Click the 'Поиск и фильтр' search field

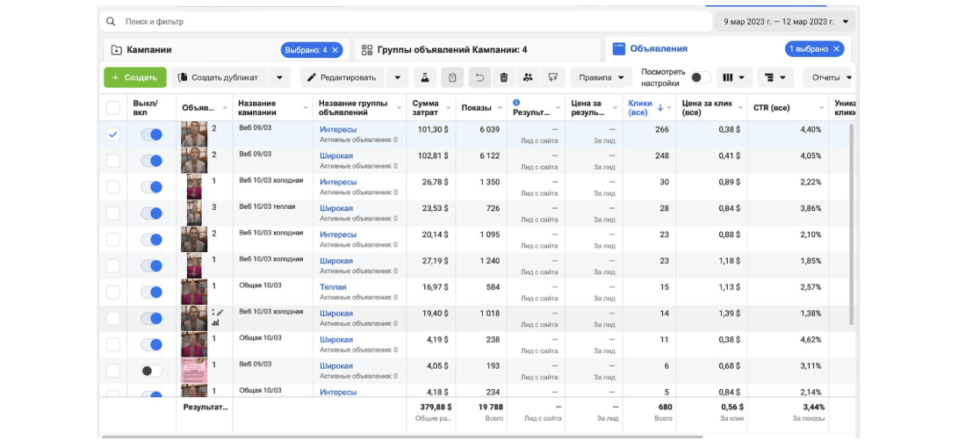(x=404, y=21)
